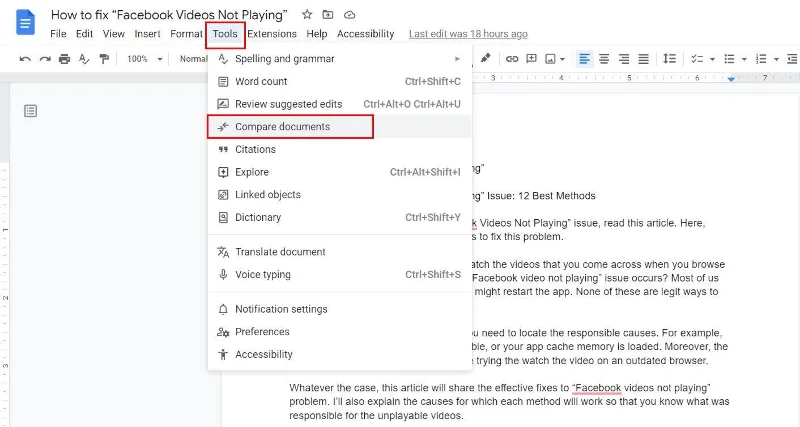Select Center align
800x427 pixels.
coord(604,59)
